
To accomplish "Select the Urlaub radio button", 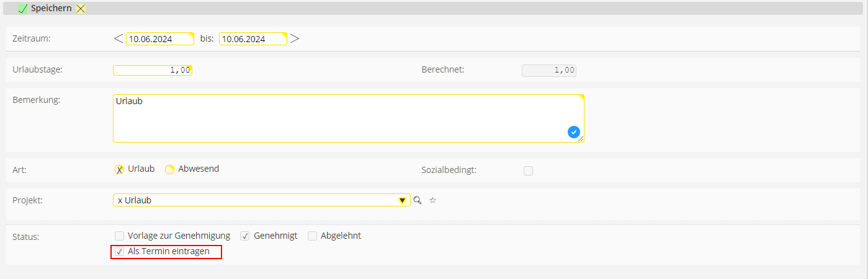I will pos(119,169).
